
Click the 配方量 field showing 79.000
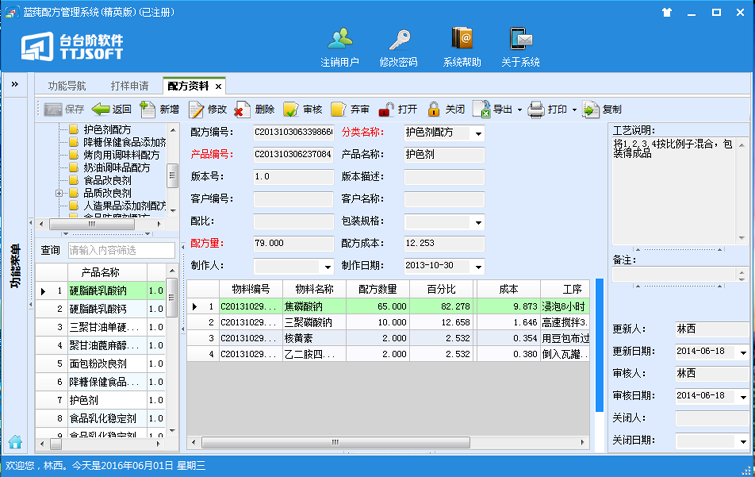tap(293, 244)
